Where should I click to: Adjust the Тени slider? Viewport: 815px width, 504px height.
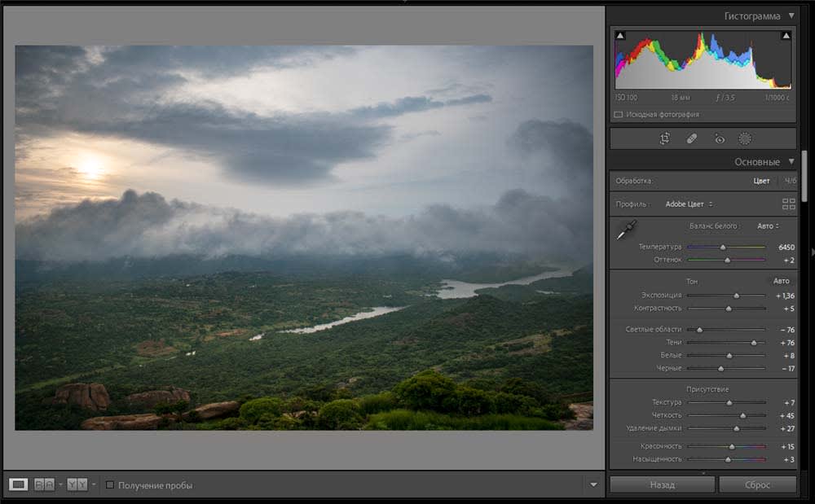(754, 343)
